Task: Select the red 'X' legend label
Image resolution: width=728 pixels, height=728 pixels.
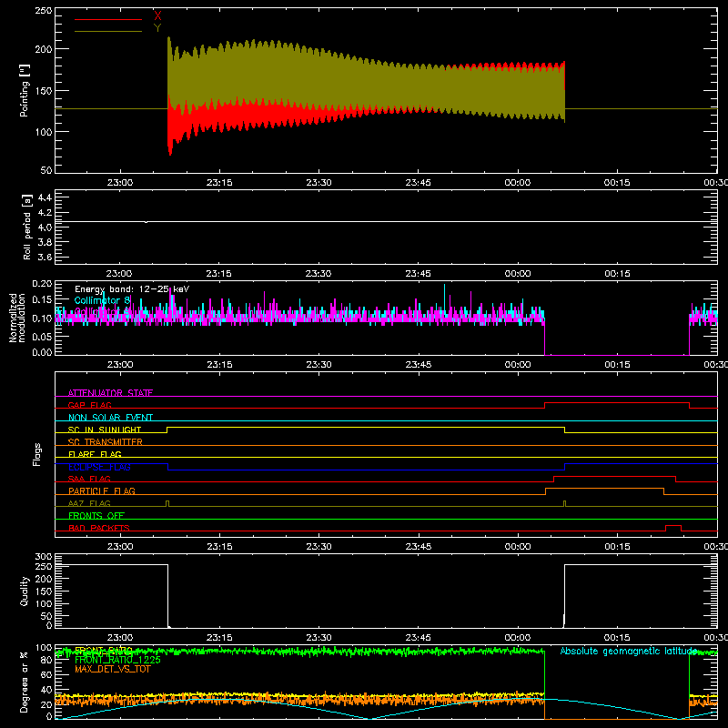Action: (x=157, y=16)
